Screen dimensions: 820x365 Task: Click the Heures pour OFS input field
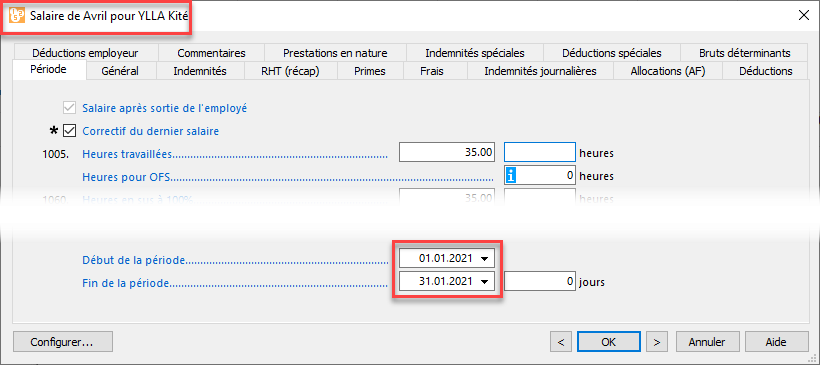click(x=540, y=176)
